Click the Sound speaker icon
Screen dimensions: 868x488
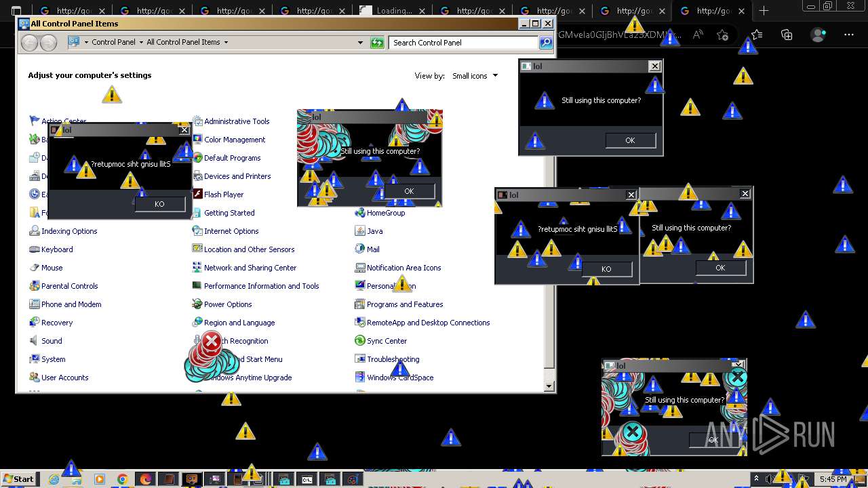(x=35, y=341)
